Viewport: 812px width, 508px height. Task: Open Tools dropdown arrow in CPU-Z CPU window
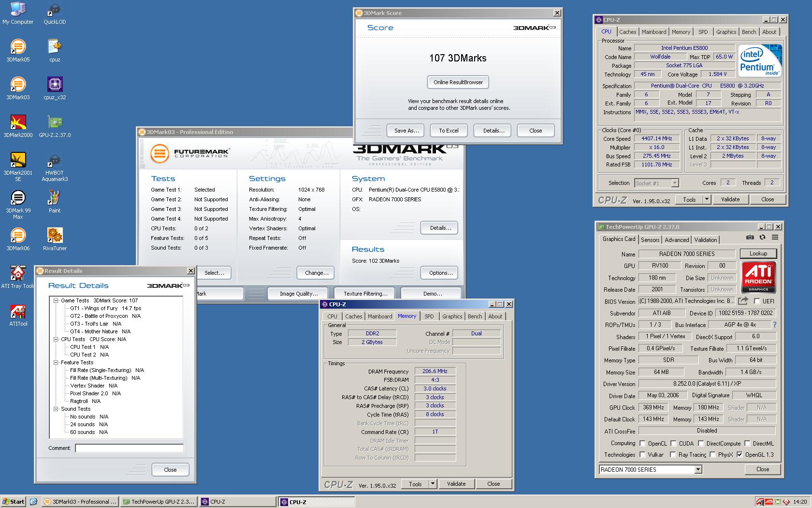(706, 199)
